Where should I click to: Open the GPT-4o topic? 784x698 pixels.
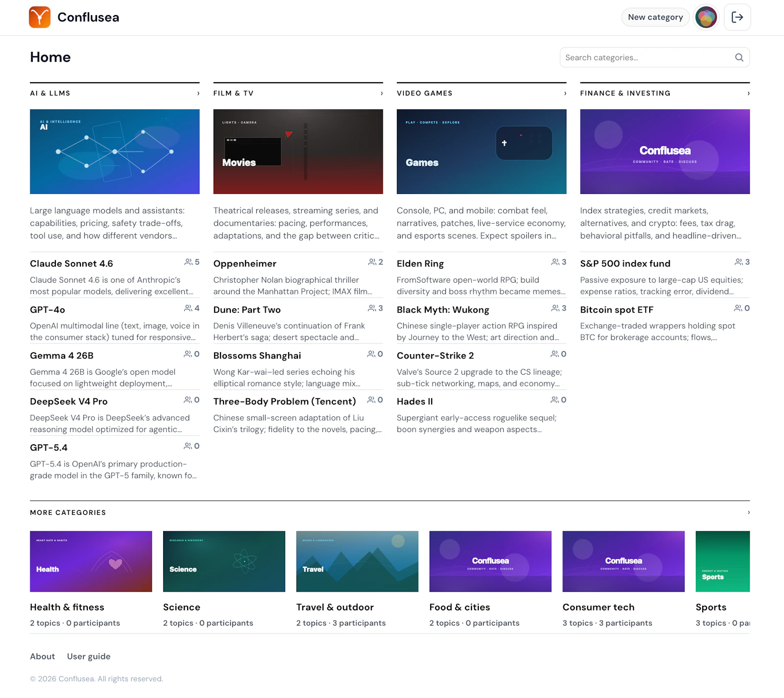tap(48, 310)
